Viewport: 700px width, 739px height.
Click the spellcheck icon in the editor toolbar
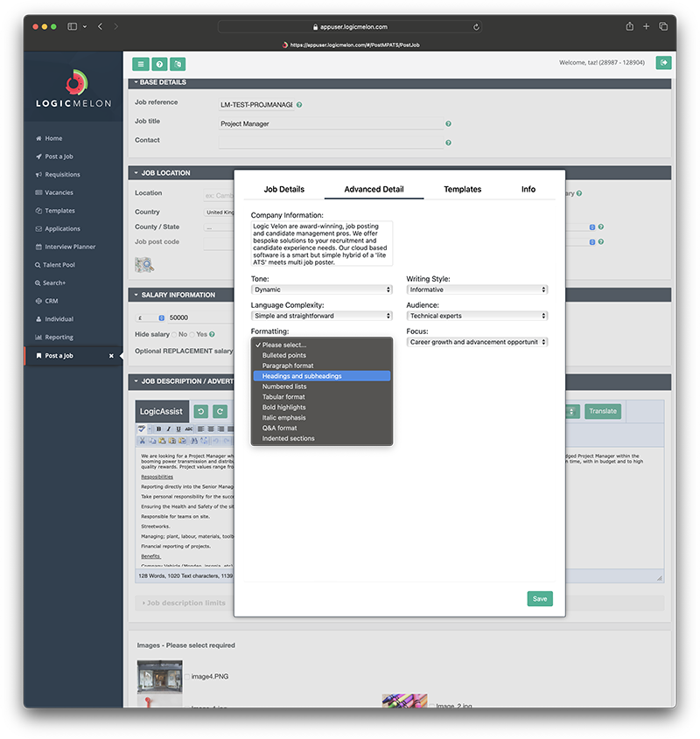coord(142,429)
